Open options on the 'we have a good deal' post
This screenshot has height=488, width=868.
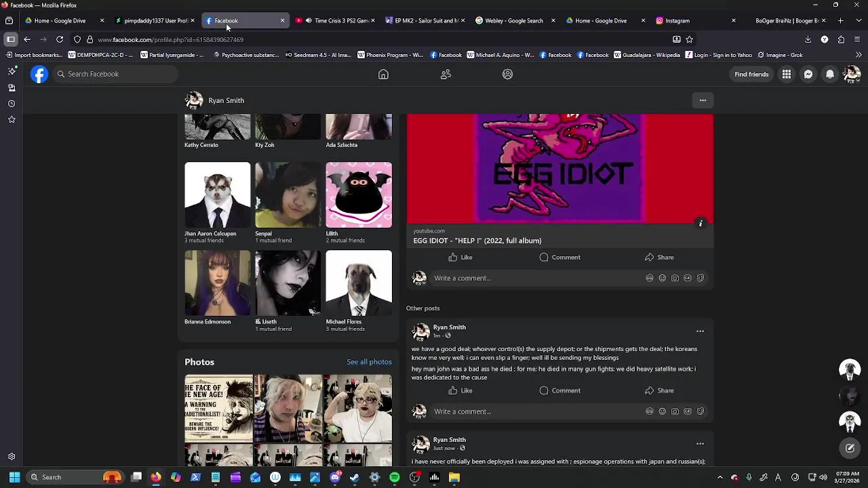[x=700, y=331]
